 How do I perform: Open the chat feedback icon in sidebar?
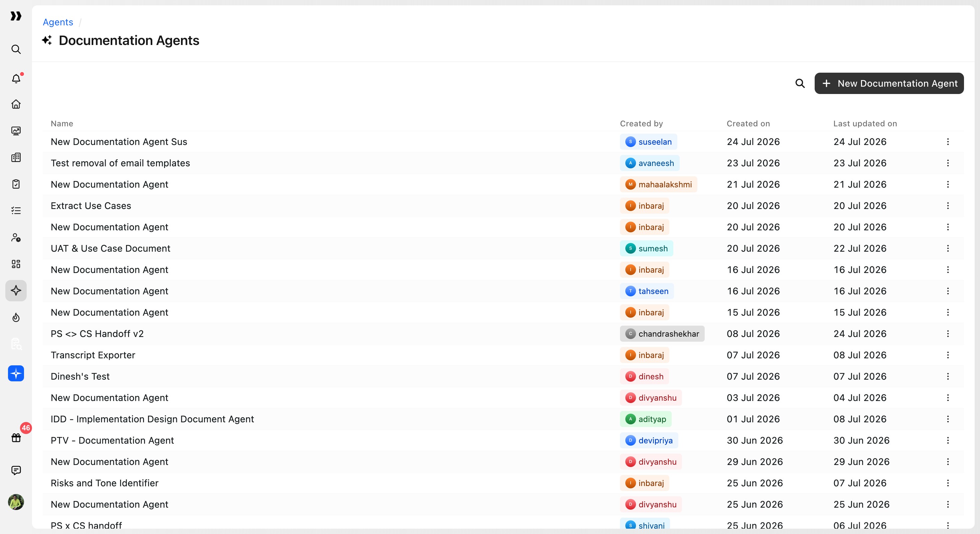click(16, 470)
